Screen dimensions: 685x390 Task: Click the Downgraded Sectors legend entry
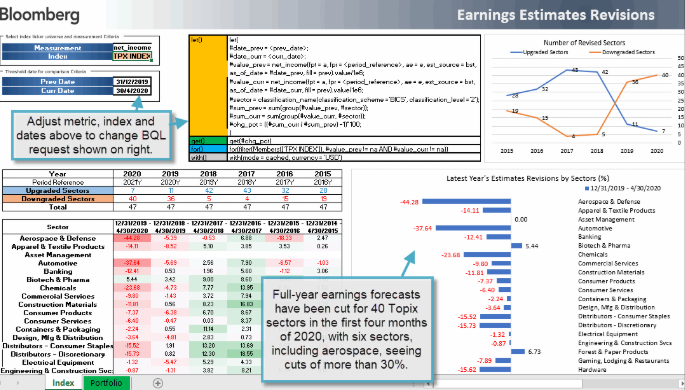point(622,52)
